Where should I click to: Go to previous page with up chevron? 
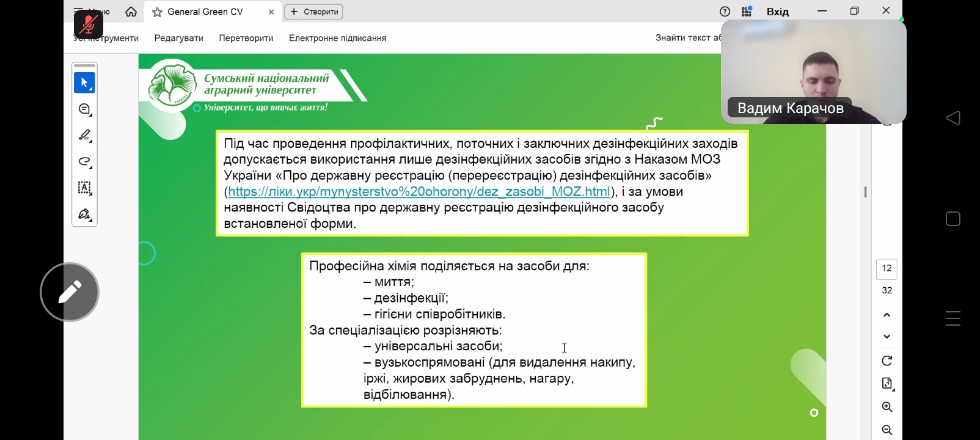[x=887, y=315]
